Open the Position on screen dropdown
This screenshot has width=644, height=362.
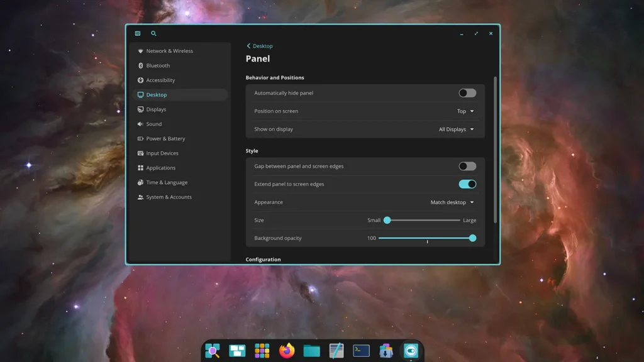pyautogui.click(x=465, y=111)
